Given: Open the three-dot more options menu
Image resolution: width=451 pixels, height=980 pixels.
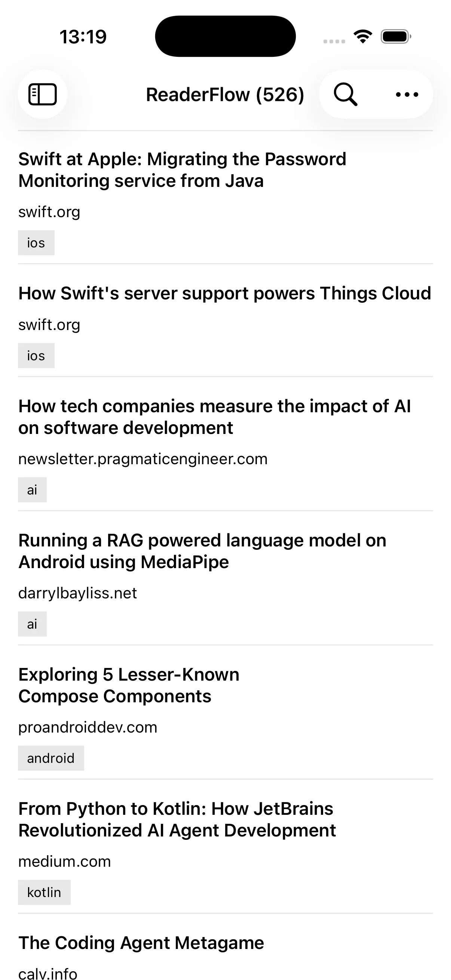Looking at the screenshot, I should [x=407, y=94].
